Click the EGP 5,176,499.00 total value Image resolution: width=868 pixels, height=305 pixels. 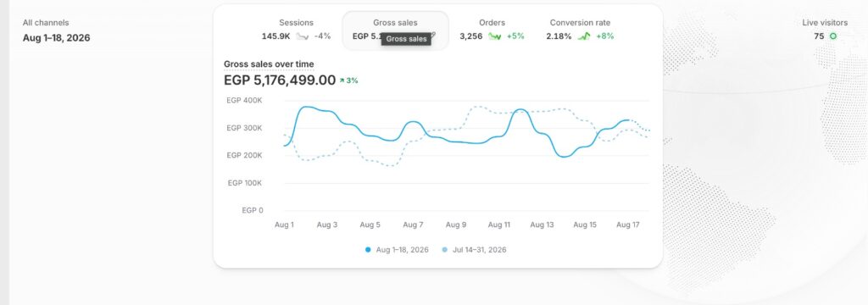[280, 80]
